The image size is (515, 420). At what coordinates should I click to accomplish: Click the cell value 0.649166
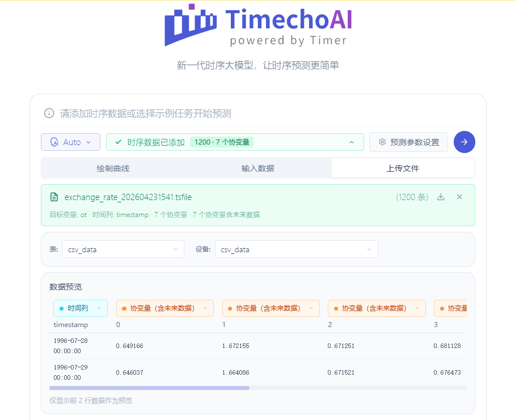coord(129,346)
